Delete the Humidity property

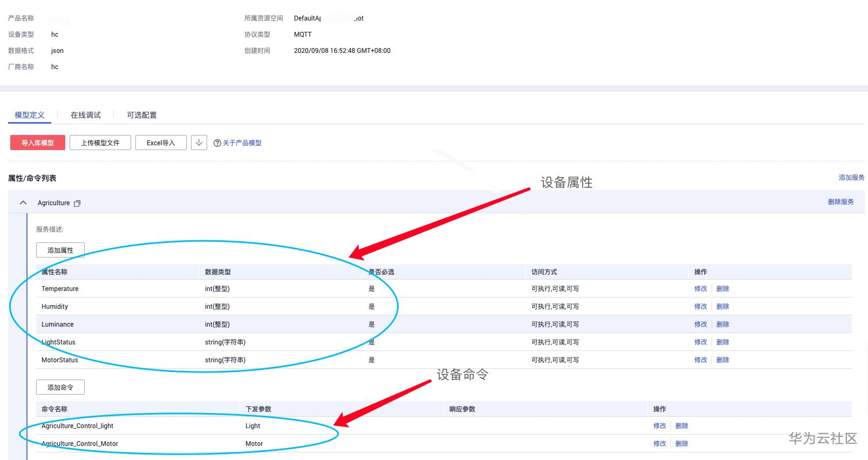click(723, 307)
